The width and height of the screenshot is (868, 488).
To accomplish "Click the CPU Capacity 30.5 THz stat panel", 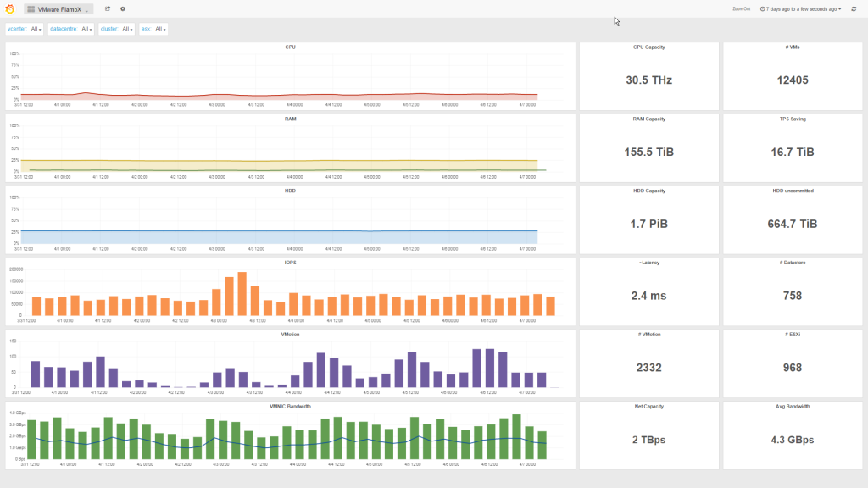I will (x=648, y=80).
